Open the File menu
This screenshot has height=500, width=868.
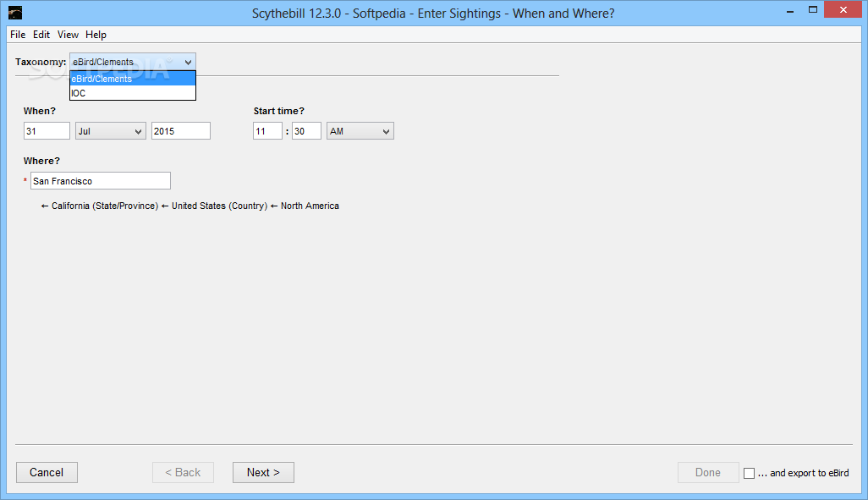tap(18, 35)
